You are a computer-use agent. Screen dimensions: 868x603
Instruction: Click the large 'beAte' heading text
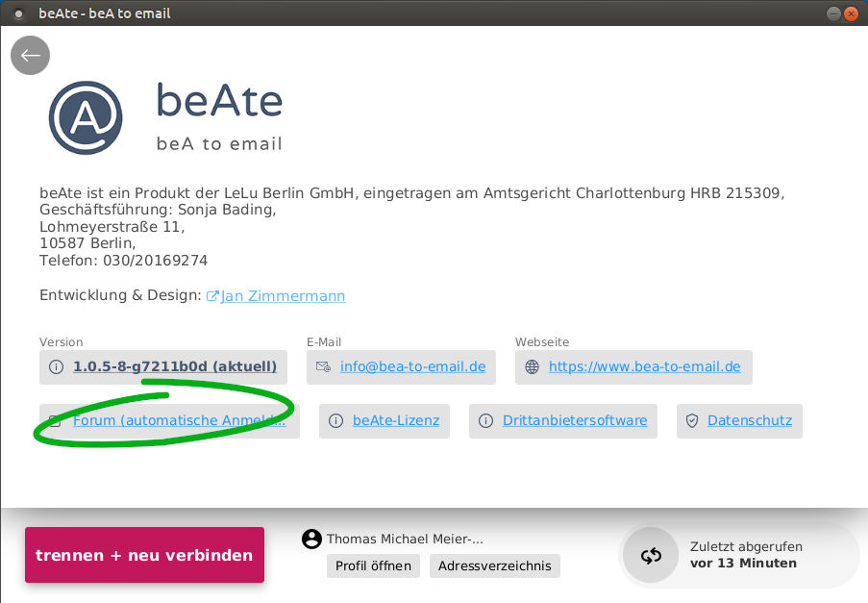tap(220, 100)
